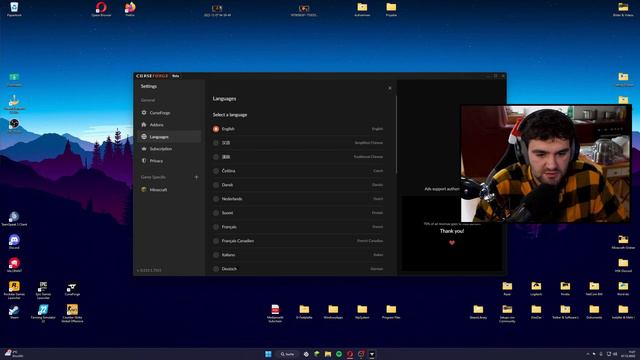Select the Français Canadien radio button
Viewport: 640px width, 360px height.
click(x=216, y=241)
